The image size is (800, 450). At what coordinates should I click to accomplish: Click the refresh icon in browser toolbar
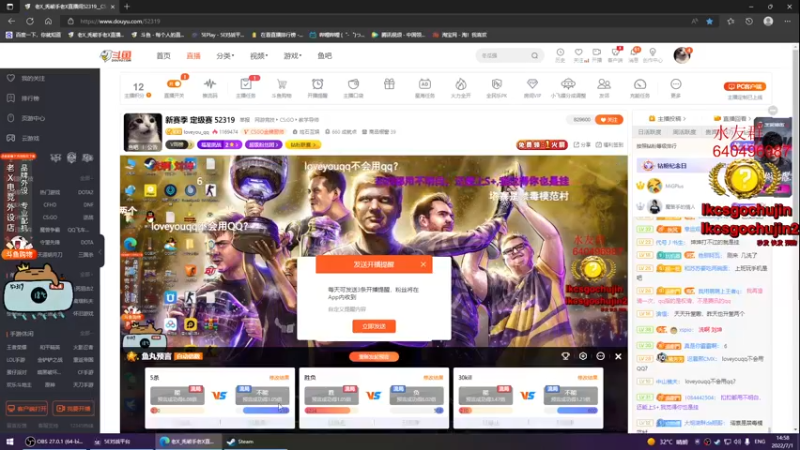[30, 21]
